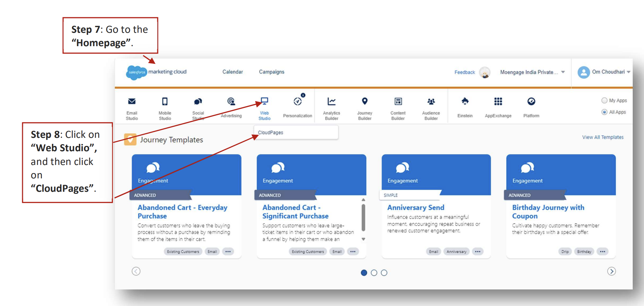644x306 pixels.
Task: Select the first carousel page dot
Action: coord(364,273)
